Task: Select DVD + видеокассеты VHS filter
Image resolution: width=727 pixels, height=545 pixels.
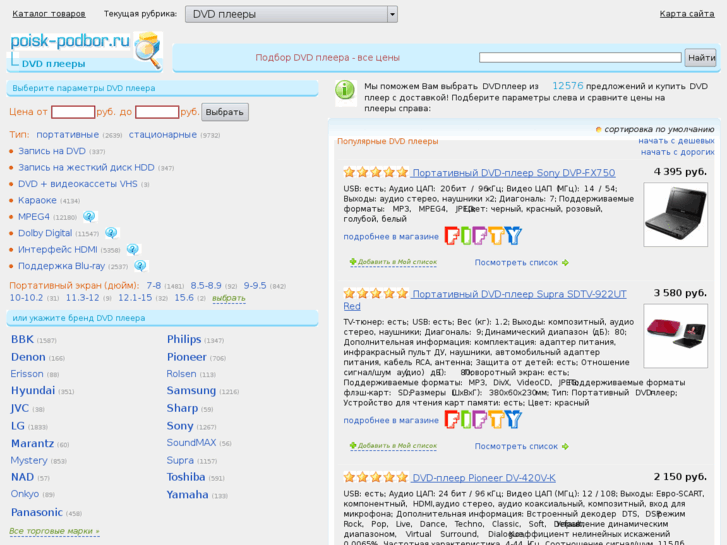Action: click(x=78, y=184)
